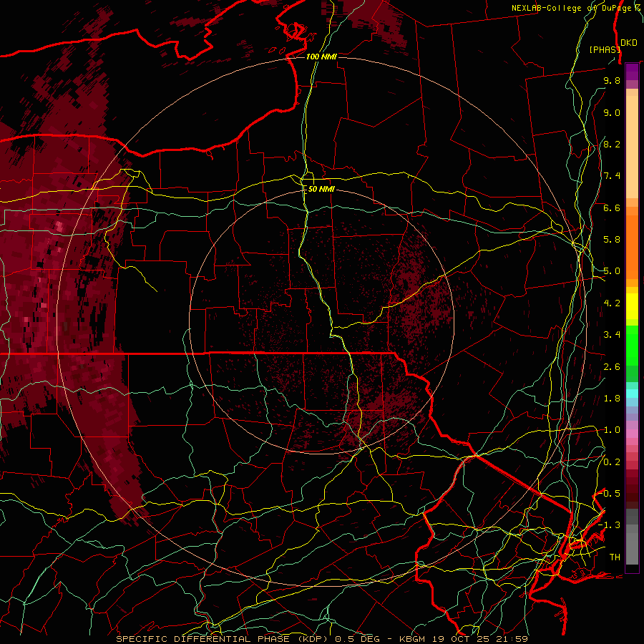644x644 pixels.
Task: Click the 1.0 scale value
Action: [x=612, y=430]
